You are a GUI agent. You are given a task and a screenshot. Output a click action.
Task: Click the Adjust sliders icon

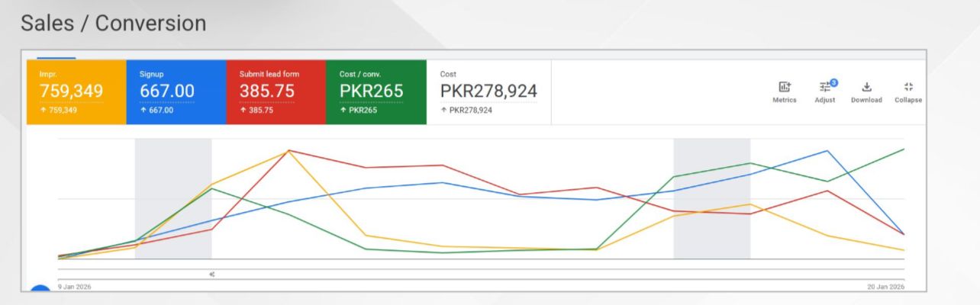click(x=825, y=87)
